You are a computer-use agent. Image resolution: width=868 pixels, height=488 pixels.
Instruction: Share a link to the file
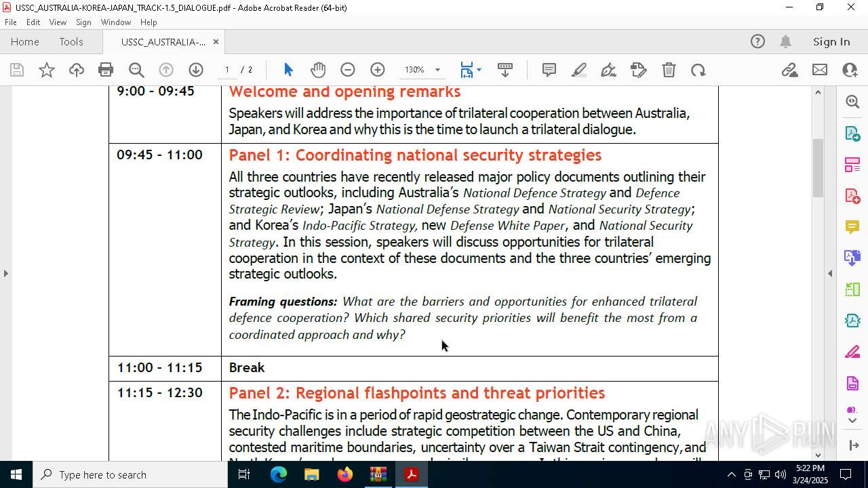(790, 70)
